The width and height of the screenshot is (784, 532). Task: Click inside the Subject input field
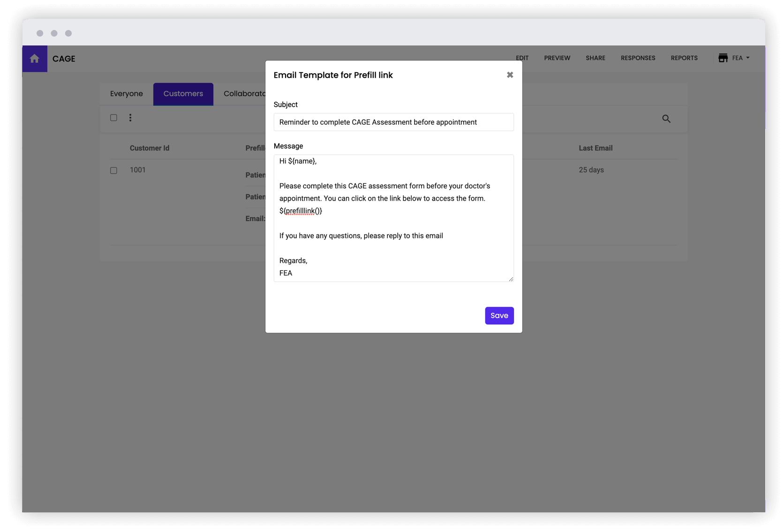[x=393, y=122]
